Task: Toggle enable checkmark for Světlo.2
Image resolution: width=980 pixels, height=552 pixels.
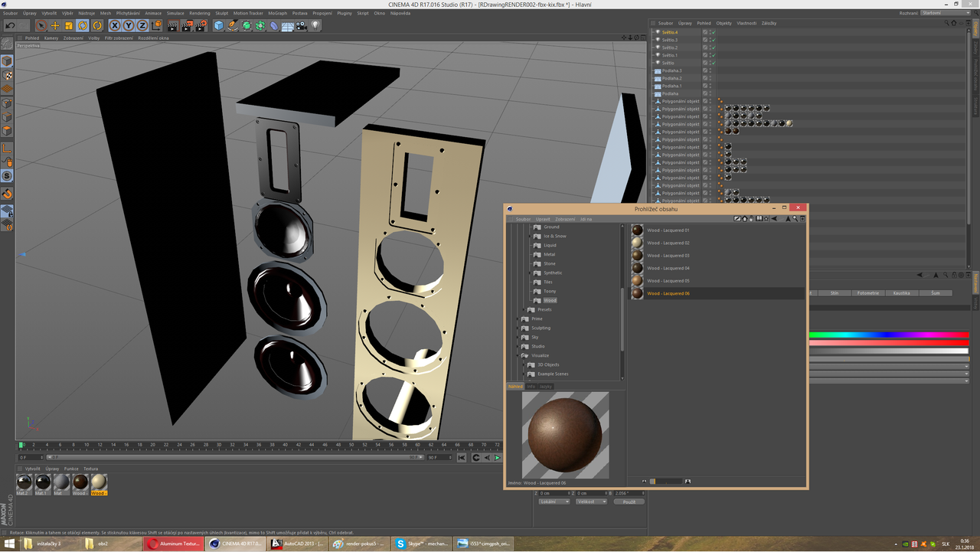Action: coord(714,47)
